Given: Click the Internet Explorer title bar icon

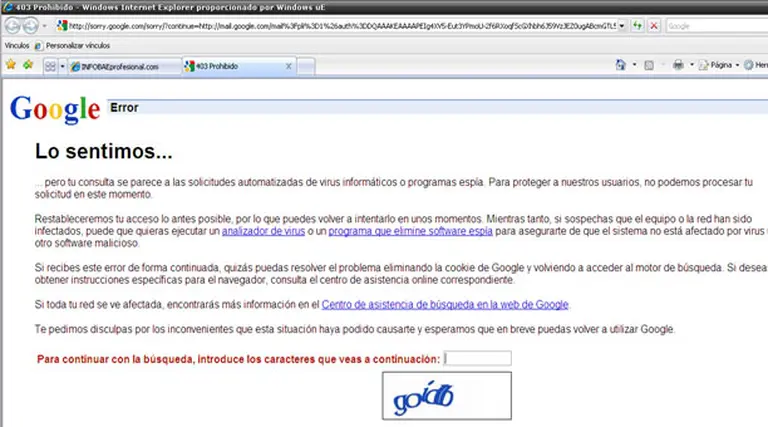Looking at the screenshot, I should point(7,7).
